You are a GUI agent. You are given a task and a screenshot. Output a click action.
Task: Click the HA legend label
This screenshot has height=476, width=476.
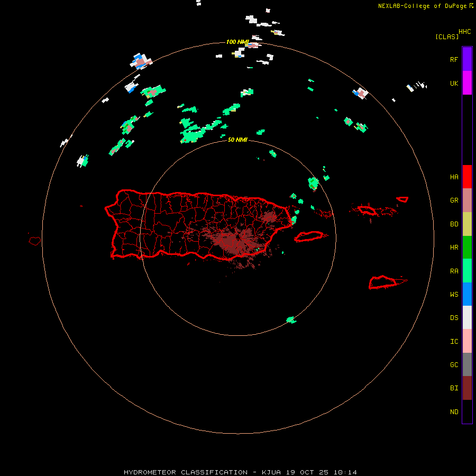(x=454, y=177)
